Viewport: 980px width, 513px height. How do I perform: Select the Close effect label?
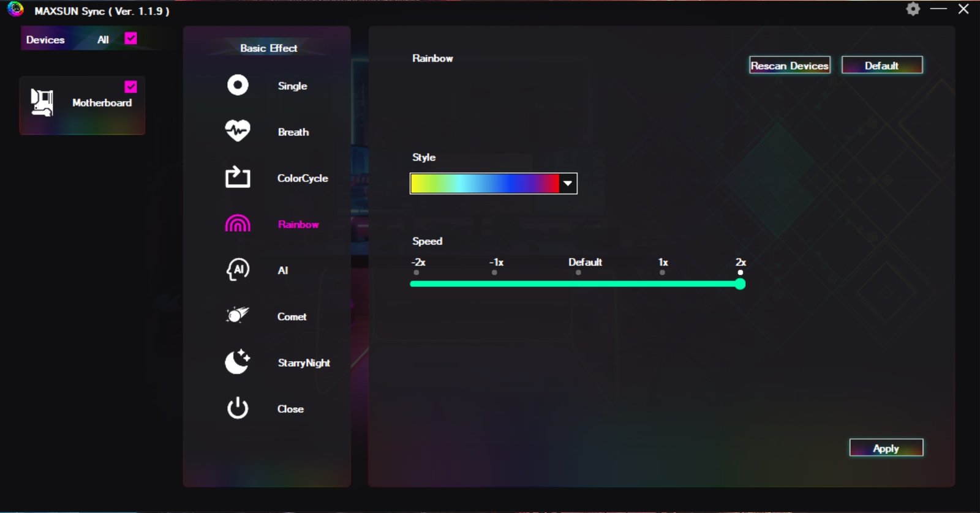pos(290,408)
